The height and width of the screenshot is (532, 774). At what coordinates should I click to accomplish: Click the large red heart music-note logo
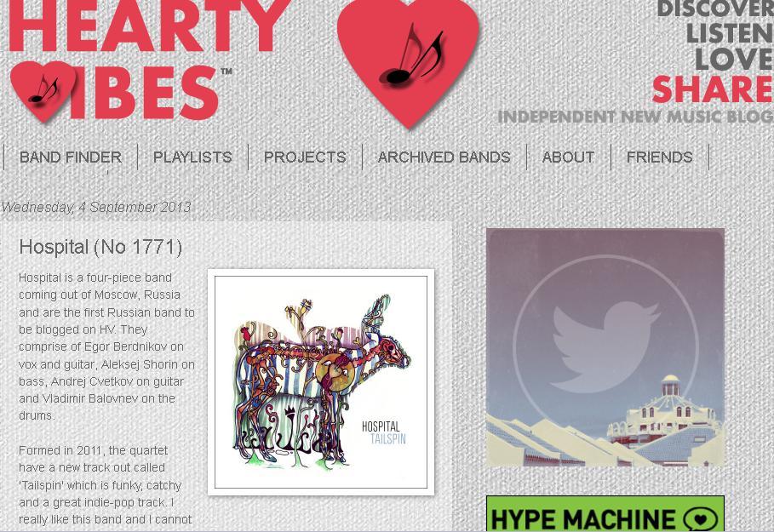click(408, 61)
